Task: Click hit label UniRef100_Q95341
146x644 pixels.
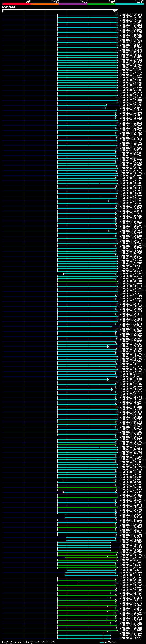Action: 131,326
